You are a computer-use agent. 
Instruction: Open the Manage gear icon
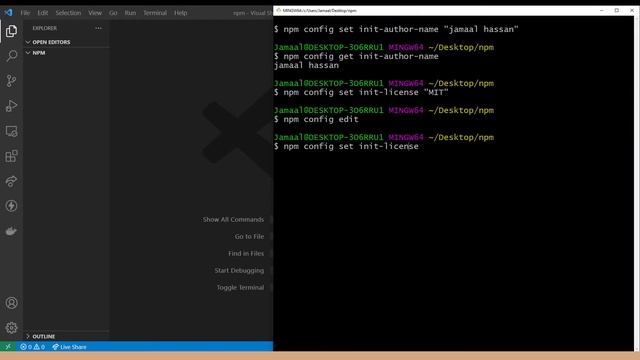11,328
